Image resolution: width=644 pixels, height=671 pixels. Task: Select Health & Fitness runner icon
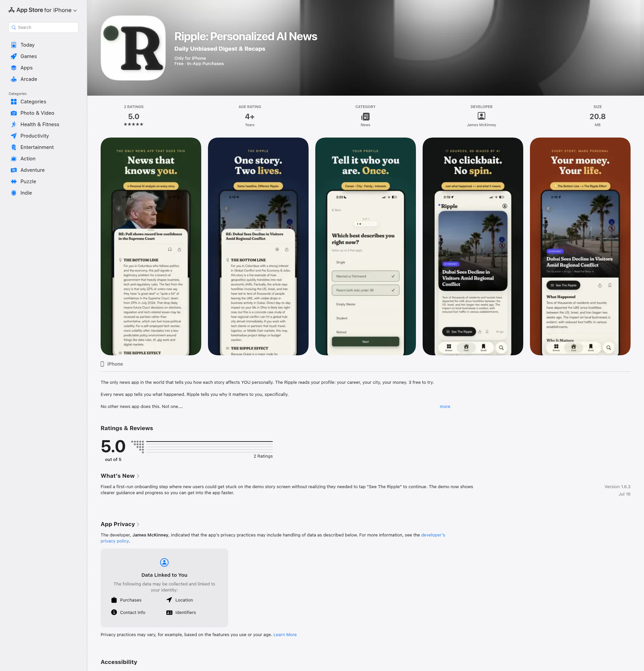(x=14, y=124)
